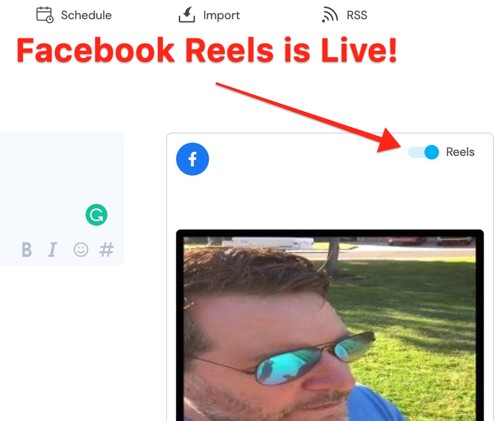The height and width of the screenshot is (421, 504).
Task: Click the RSS feed signal icon
Action: click(x=330, y=15)
